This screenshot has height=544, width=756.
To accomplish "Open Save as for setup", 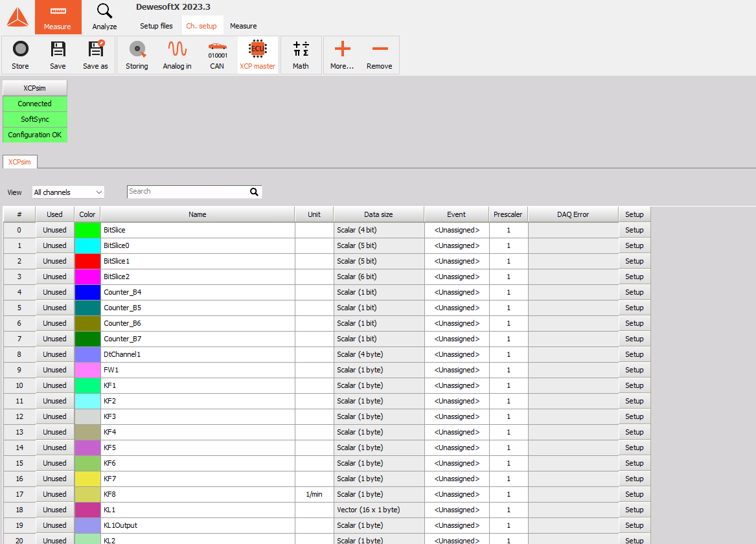I will click(x=95, y=56).
